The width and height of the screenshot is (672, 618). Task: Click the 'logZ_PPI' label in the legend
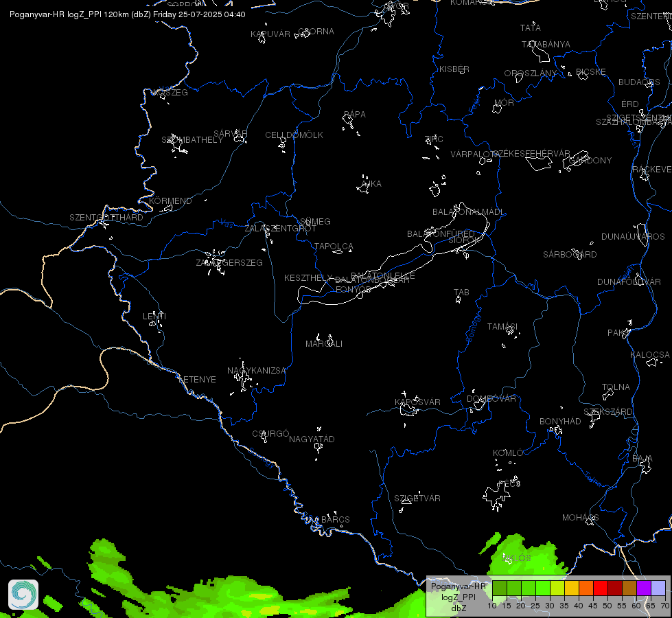coord(458,597)
